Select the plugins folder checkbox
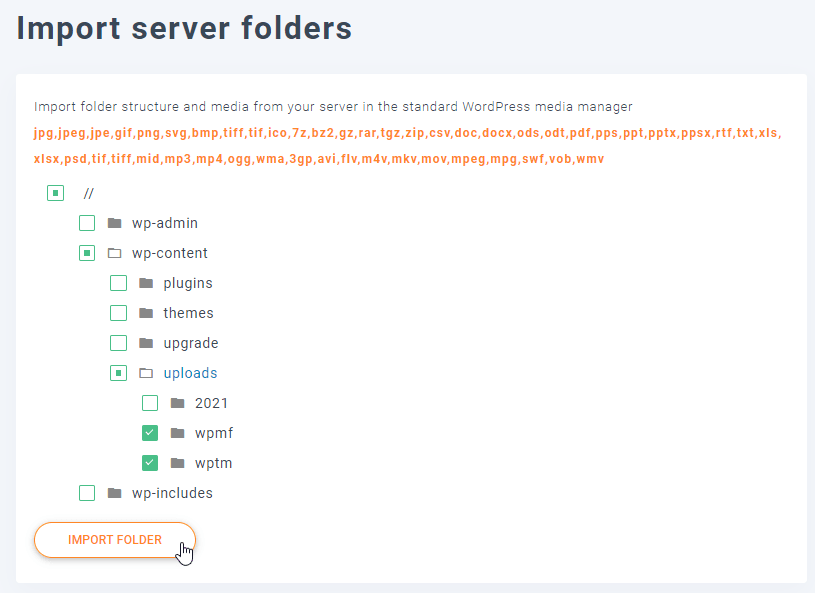The height and width of the screenshot is (593, 815). tap(118, 283)
